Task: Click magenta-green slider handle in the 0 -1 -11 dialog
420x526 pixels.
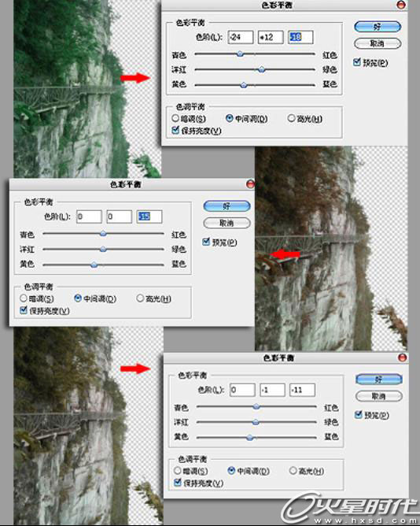Action: point(256,422)
